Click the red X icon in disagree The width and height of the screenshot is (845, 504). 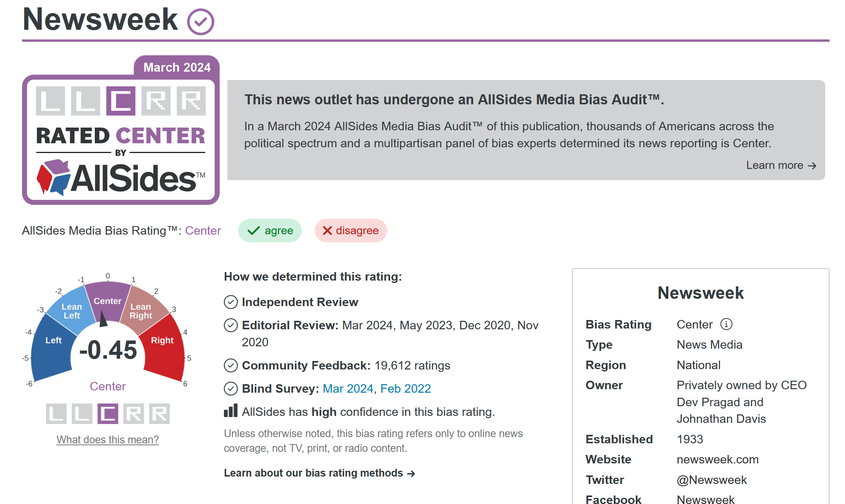pyautogui.click(x=327, y=231)
